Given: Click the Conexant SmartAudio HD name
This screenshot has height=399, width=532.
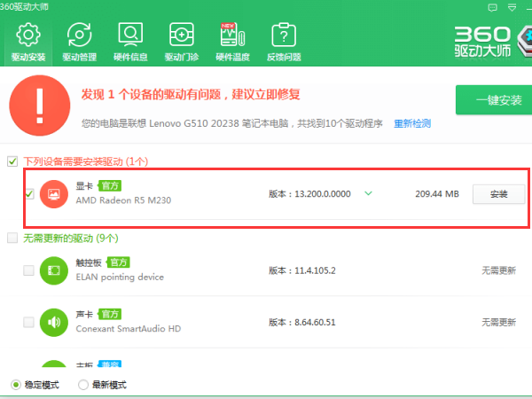Looking at the screenshot, I should [x=129, y=329].
